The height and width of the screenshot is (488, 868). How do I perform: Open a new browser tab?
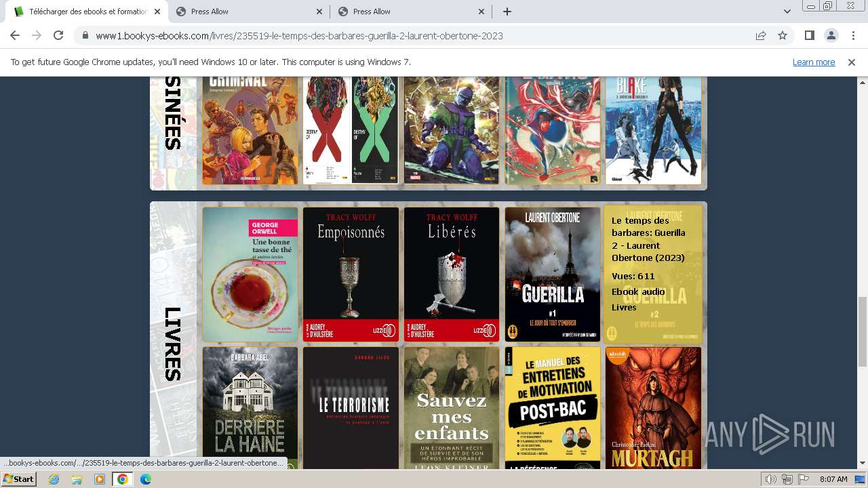(507, 12)
